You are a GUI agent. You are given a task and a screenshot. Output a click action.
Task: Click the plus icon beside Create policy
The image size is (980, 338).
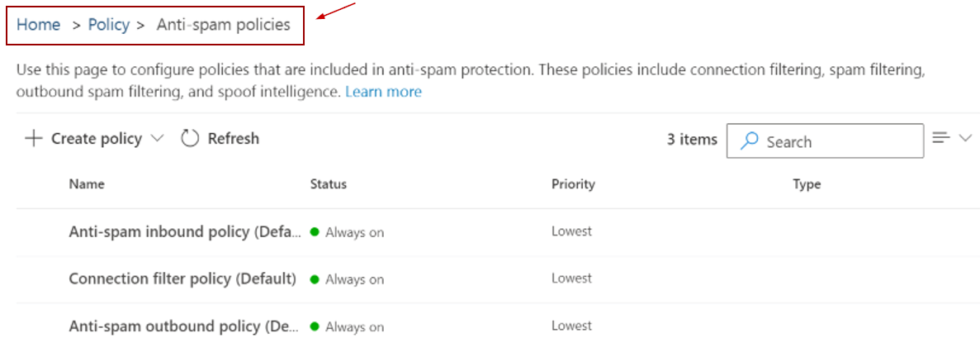[x=33, y=139]
